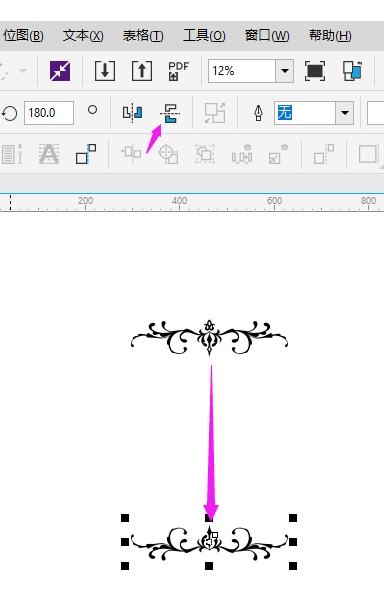Click the ruler mark labeled 600

275,201
